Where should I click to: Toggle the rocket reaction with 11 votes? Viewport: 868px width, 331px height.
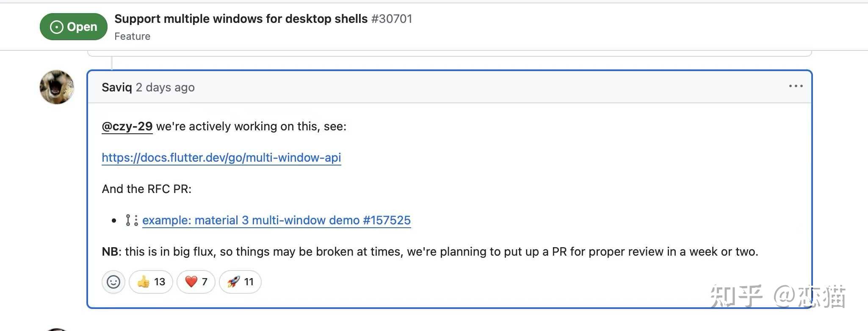240,282
